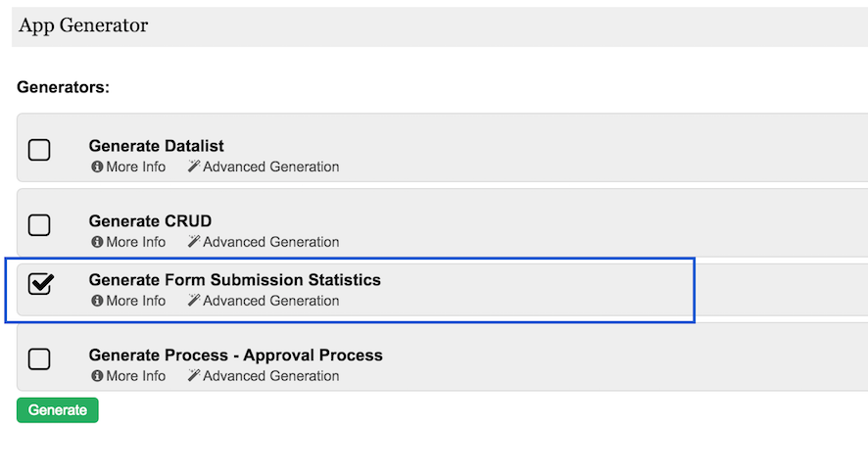868x476 pixels.
Task: Click magic wand icon under Generate Datalist
Action: (x=194, y=167)
